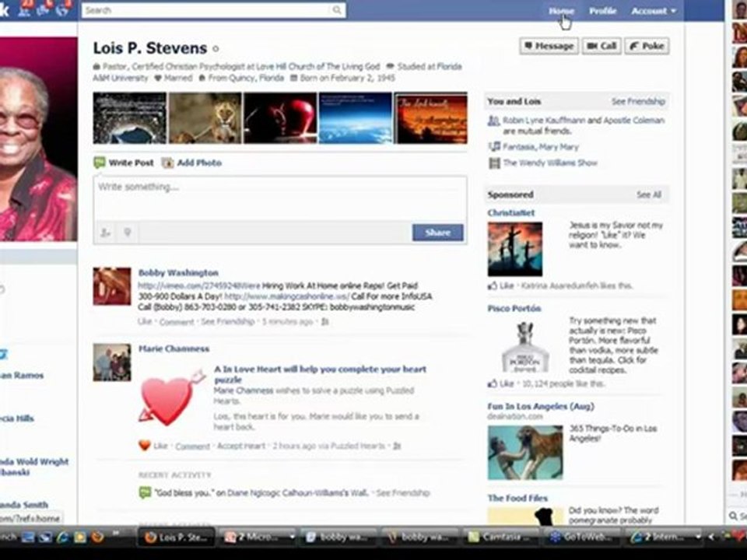Share the post with Share button
The width and height of the screenshot is (747, 560).
[x=437, y=233]
